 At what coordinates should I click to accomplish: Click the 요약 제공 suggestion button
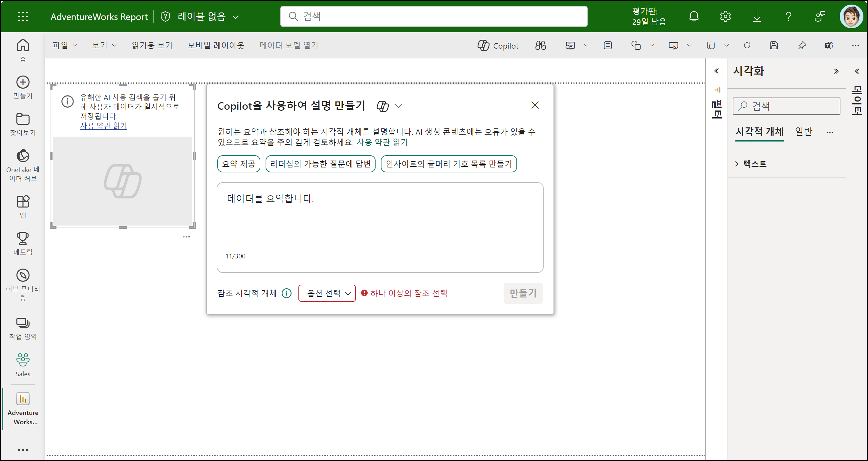coord(239,164)
